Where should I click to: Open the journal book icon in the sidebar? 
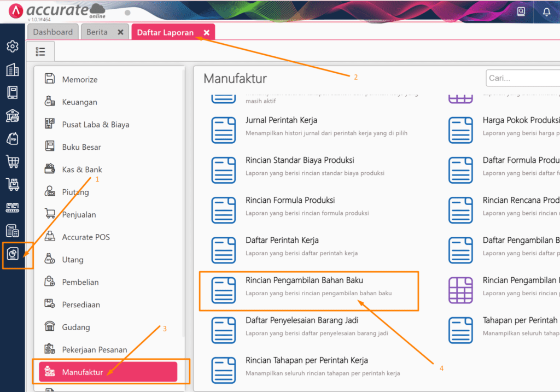[x=12, y=93]
